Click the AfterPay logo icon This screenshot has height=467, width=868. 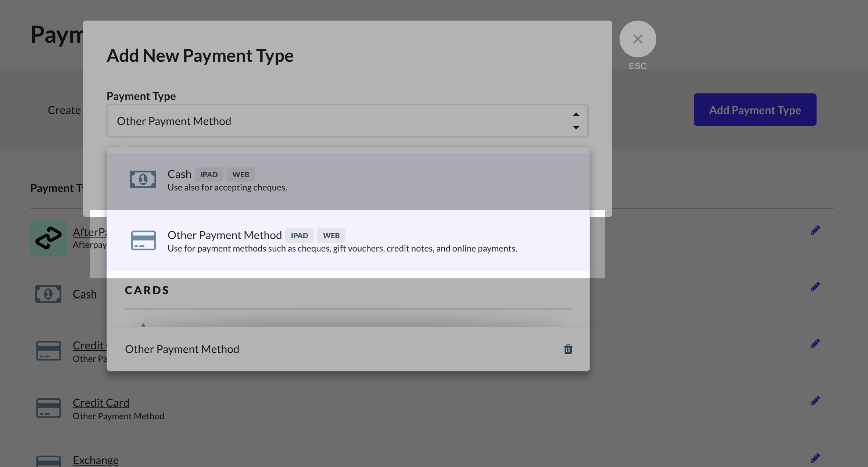[49, 238]
